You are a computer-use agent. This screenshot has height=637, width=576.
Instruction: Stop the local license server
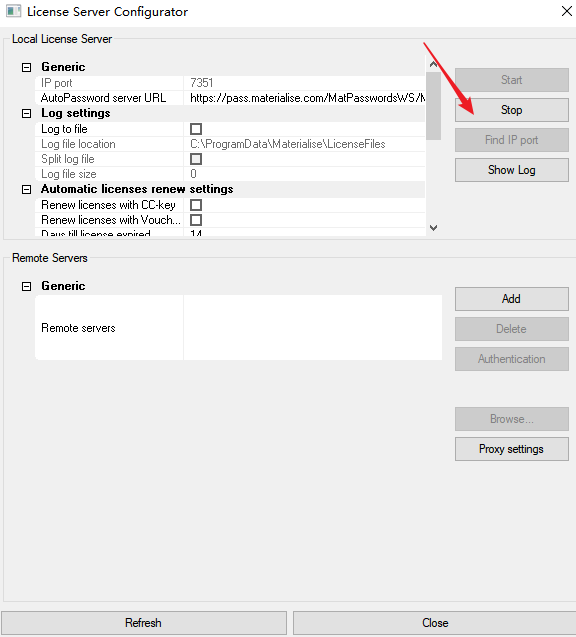pyautogui.click(x=511, y=110)
